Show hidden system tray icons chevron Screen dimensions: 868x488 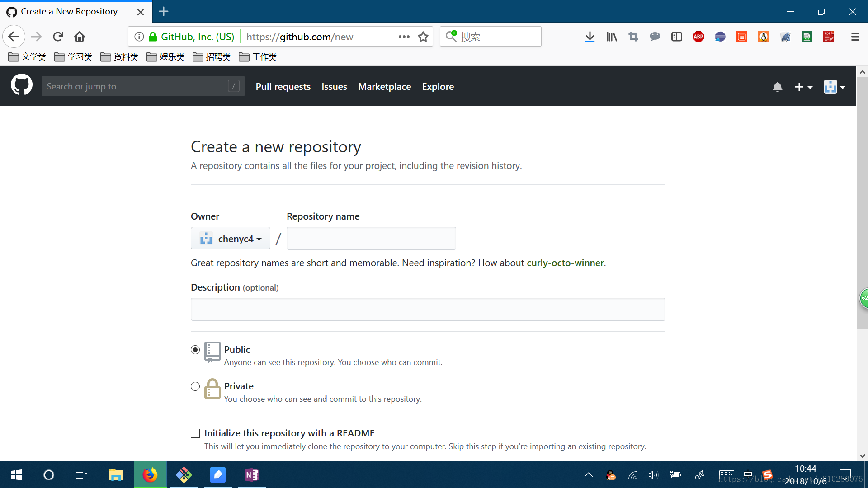click(588, 475)
